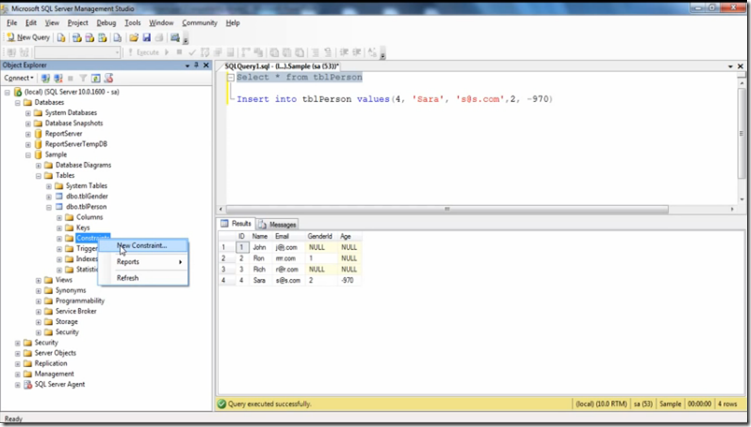Click the SQL Server Compact Query icon
The height and width of the screenshot is (427, 751).
click(117, 37)
